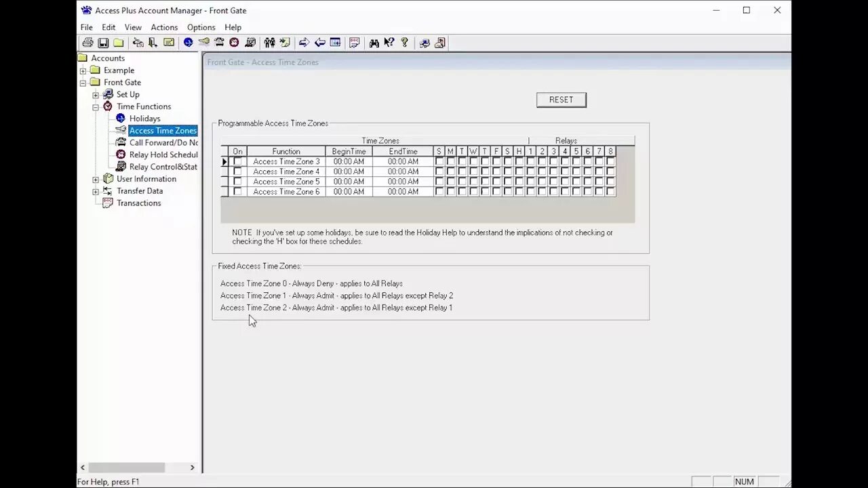The height and width of the screenshot is (488, 868).
Task: Click the two-people users toolbar icon
Action: pyautogui.click(x=269, y=43)
